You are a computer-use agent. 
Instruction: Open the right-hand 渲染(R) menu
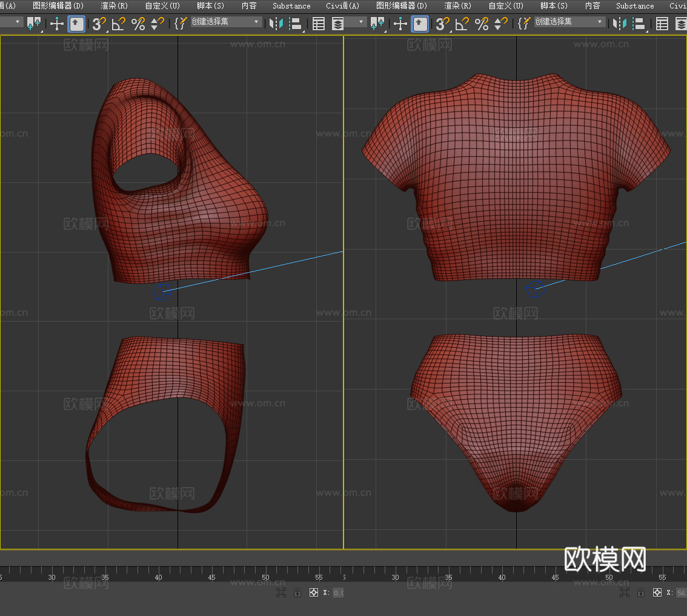coord(458,5)
